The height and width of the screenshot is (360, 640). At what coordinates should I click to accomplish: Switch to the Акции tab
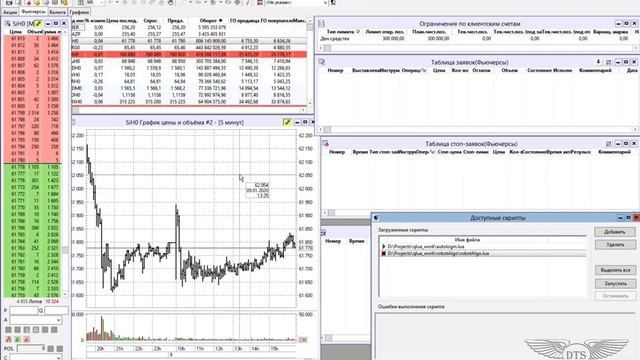(10, 12)
